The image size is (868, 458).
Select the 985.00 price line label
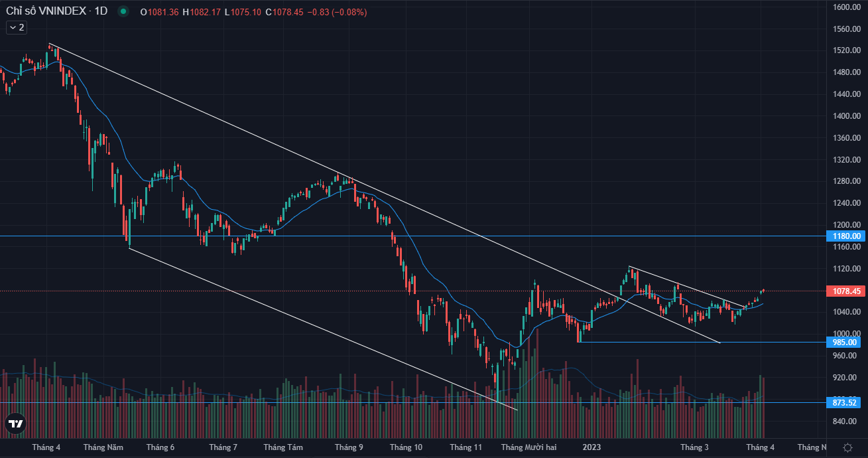844,343
